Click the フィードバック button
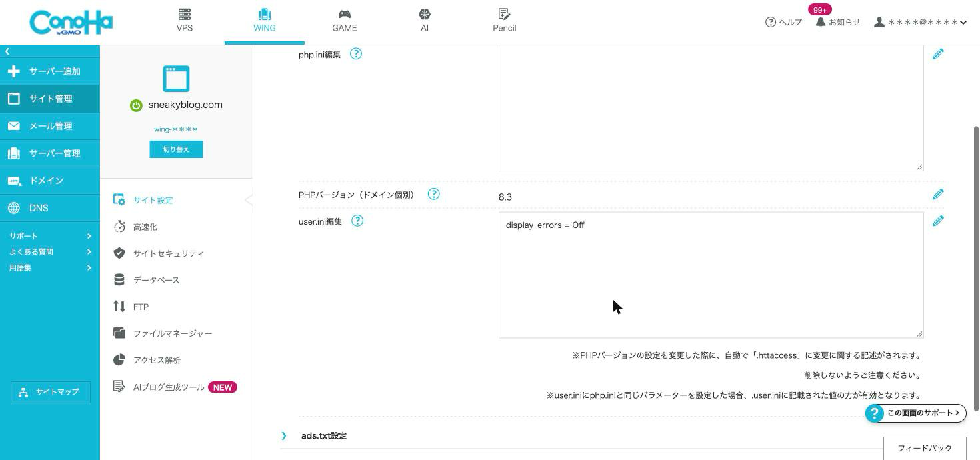 925,449
